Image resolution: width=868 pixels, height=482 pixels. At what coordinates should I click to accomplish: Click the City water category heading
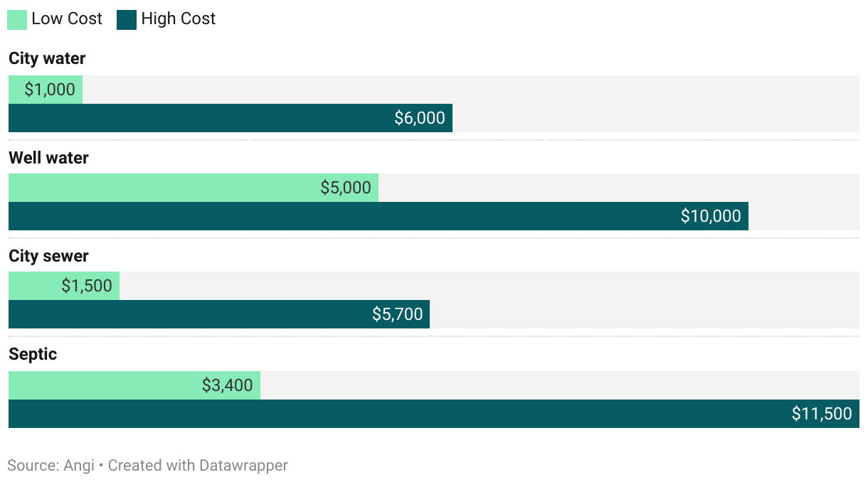click(x=47, y=59)
